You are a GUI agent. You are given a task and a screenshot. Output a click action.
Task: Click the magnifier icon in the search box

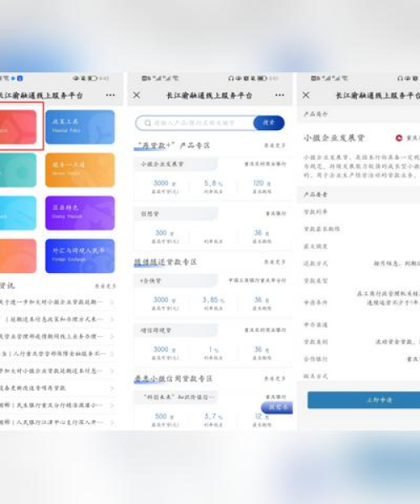[x=148, y=123]
